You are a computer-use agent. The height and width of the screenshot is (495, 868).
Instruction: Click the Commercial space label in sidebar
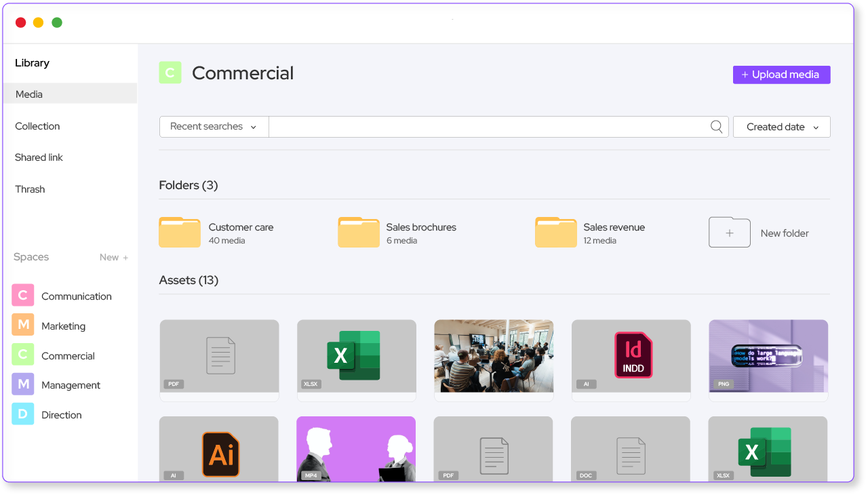pos(68,356)
